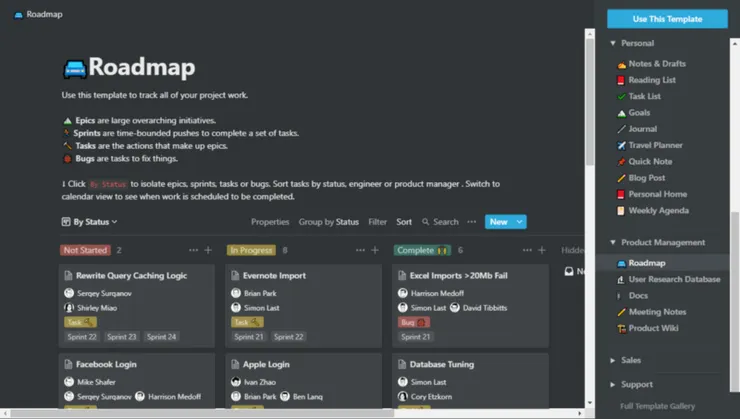740x419 pixels.
Task: Open In Progress column options menu
Action: (x=360, y=250)
